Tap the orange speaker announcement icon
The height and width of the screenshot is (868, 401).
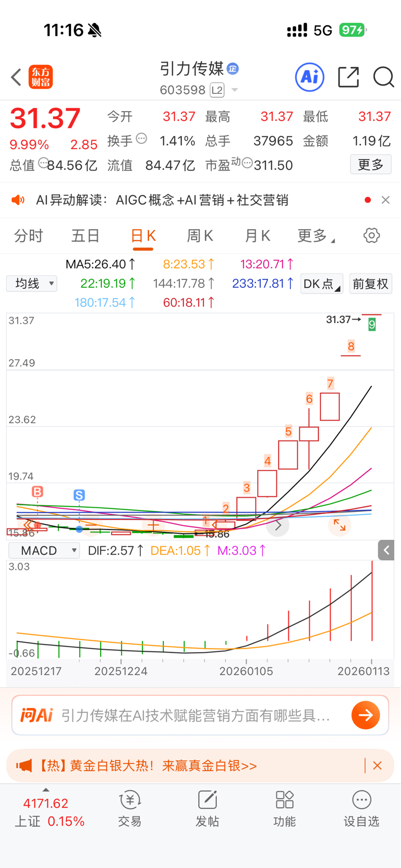18,200
